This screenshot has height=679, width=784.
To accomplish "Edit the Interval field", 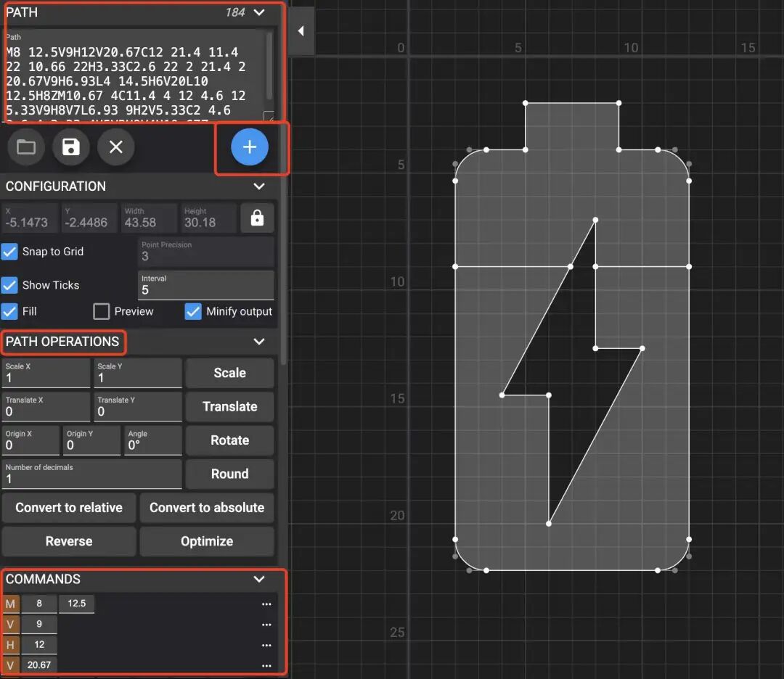I will coord(206,285).
